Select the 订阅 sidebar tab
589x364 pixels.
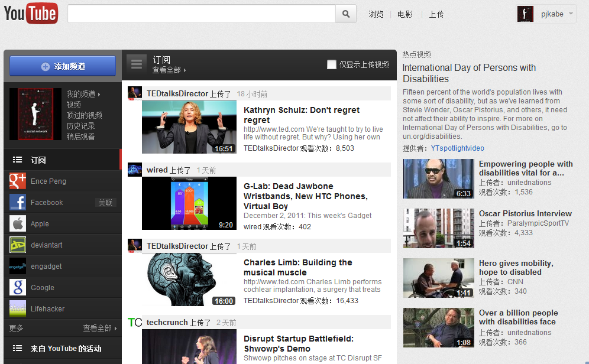(x=63, y=160)
